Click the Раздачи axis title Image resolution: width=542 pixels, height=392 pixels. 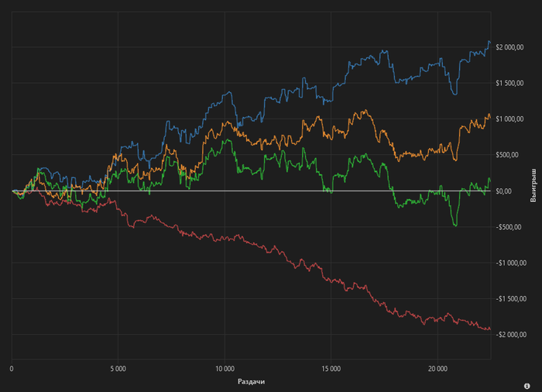click(x=252, y=382)
